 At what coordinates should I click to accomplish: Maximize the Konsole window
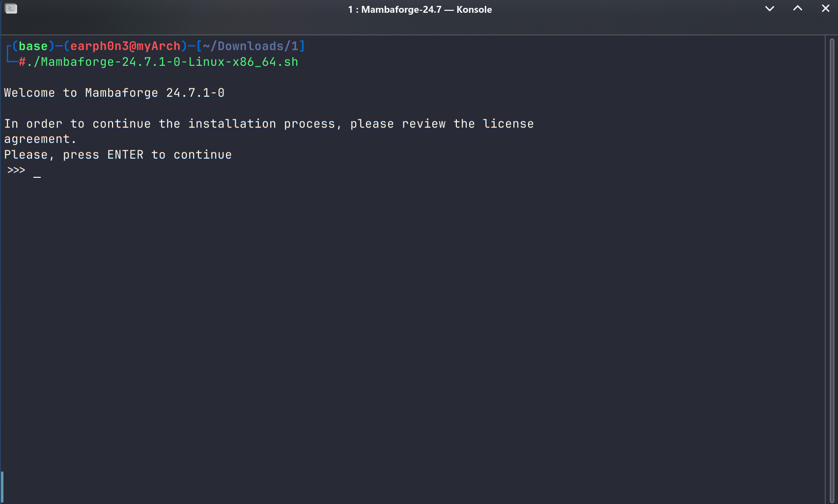[798, 9]
